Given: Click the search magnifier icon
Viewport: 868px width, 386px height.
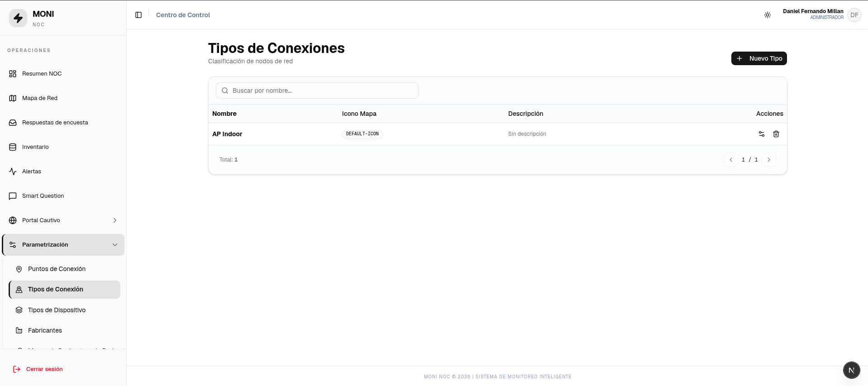Looking at the screenshot, I should click(225, 91).
